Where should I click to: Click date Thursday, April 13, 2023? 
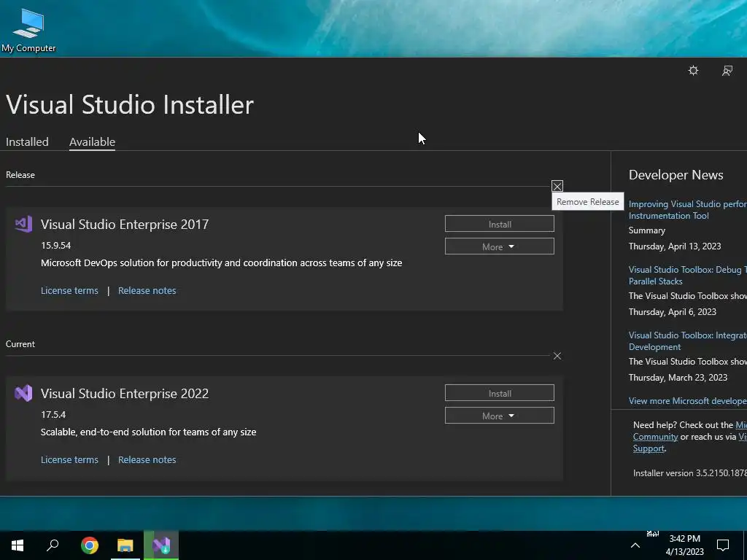tap(675, 246)
